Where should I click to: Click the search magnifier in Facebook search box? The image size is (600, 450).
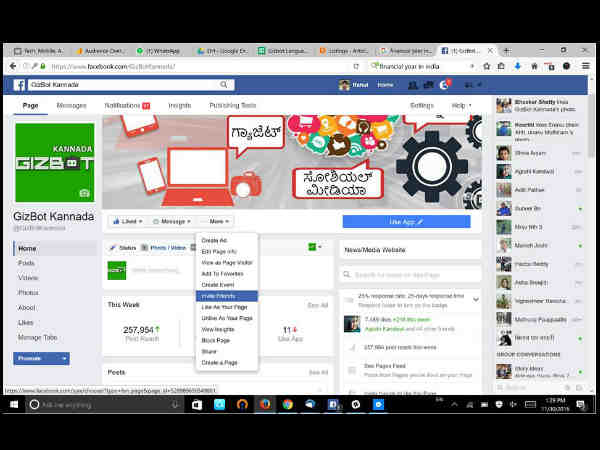tap(224, 85)
